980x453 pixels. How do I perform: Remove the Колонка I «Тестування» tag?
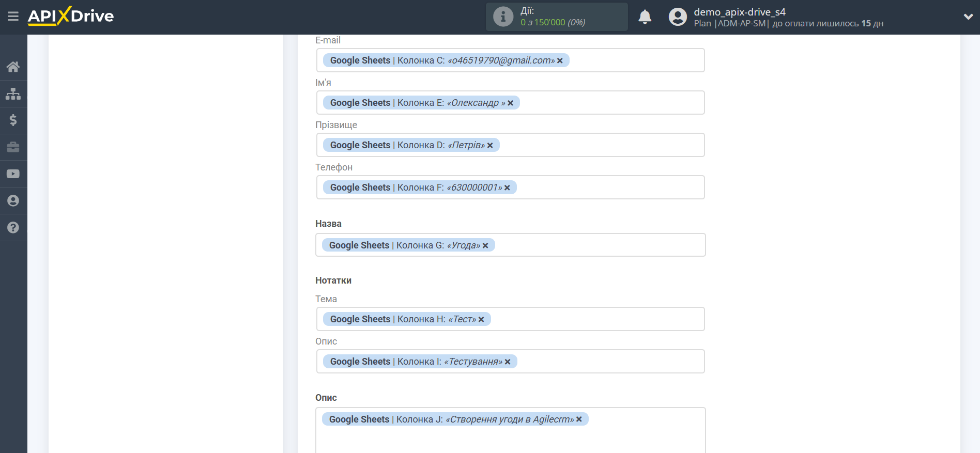coord(508,362)
